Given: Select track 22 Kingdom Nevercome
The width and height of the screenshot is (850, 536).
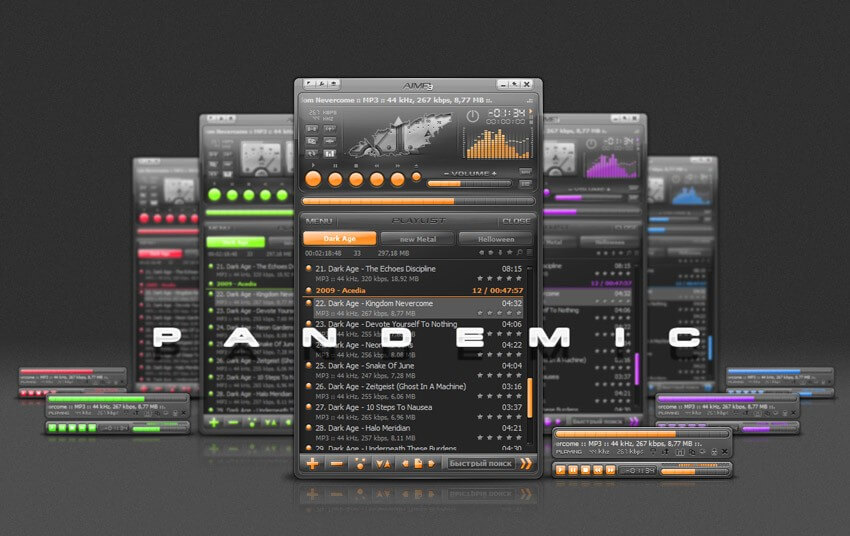Looking at the screenshot, I should [x=414, y=308].
